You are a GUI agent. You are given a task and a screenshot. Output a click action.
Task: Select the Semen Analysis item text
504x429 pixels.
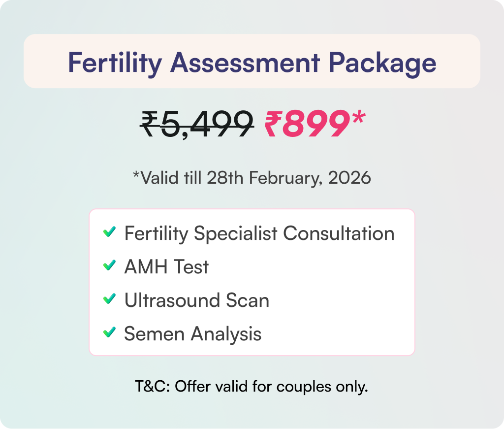coord(192,333)
